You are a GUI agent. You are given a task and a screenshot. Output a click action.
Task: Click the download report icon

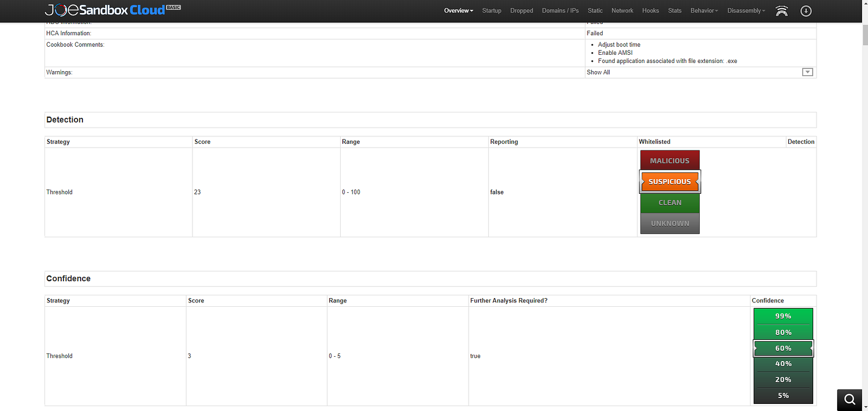click(x=806, y=11)
